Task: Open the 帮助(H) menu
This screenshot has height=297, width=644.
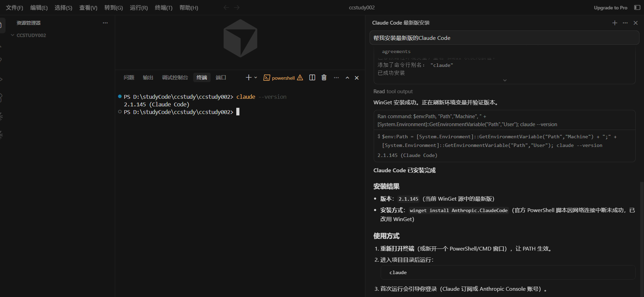Action: 189,8
